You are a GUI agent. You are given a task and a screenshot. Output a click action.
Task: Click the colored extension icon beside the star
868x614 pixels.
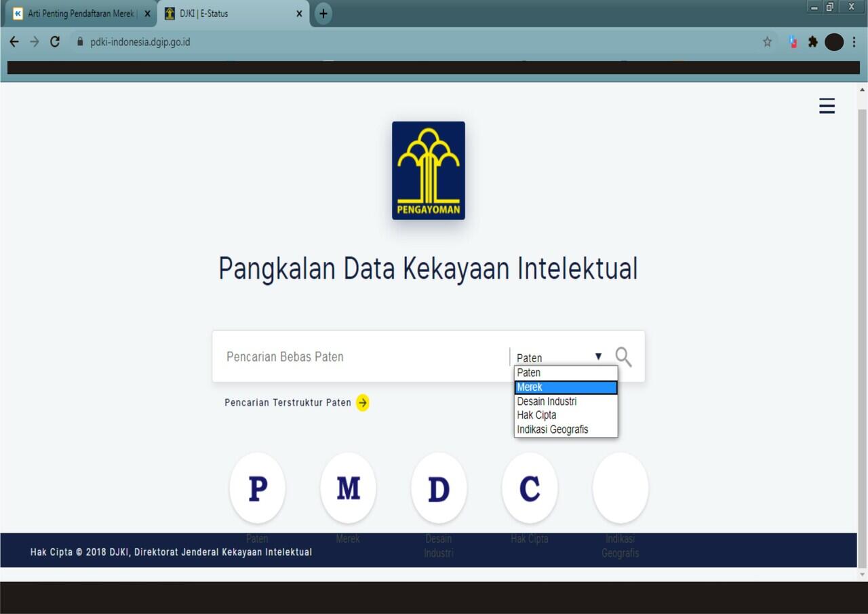tap(793, 42)
